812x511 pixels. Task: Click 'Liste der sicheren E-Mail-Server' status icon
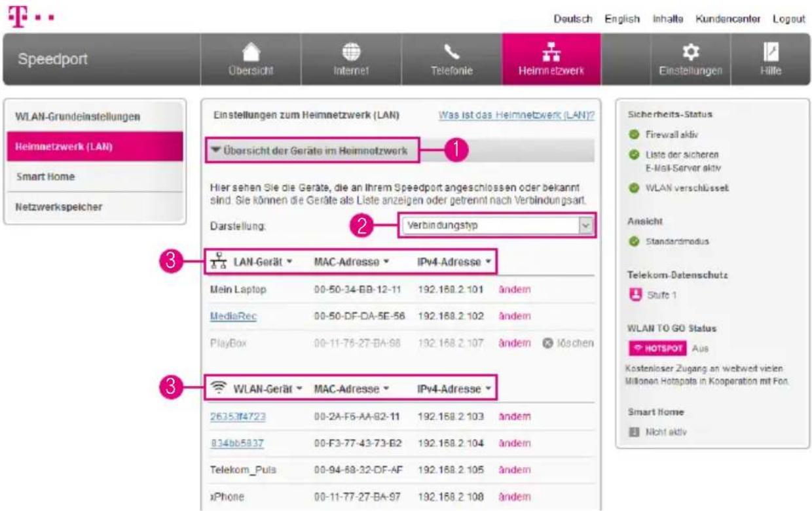pos(633,156)
